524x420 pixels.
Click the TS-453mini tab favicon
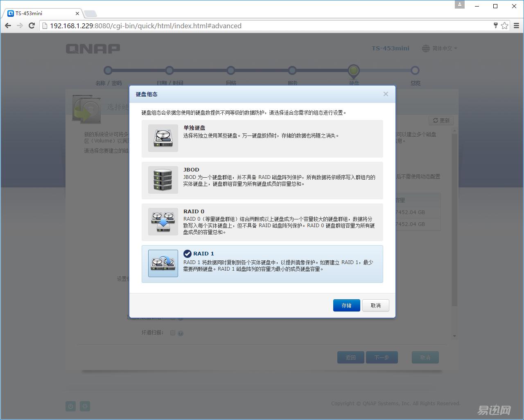[x=11, y=13]
